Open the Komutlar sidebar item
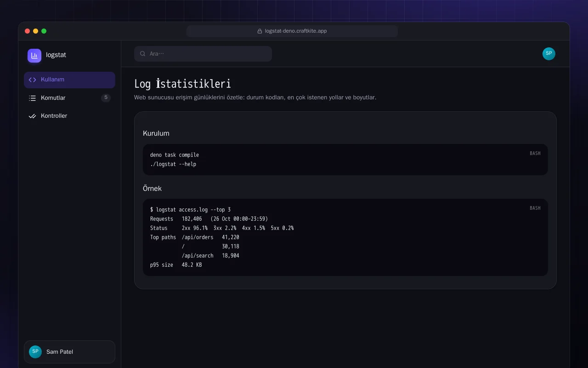The width and height of the screenshot is (588, 368). click(69, 98)
